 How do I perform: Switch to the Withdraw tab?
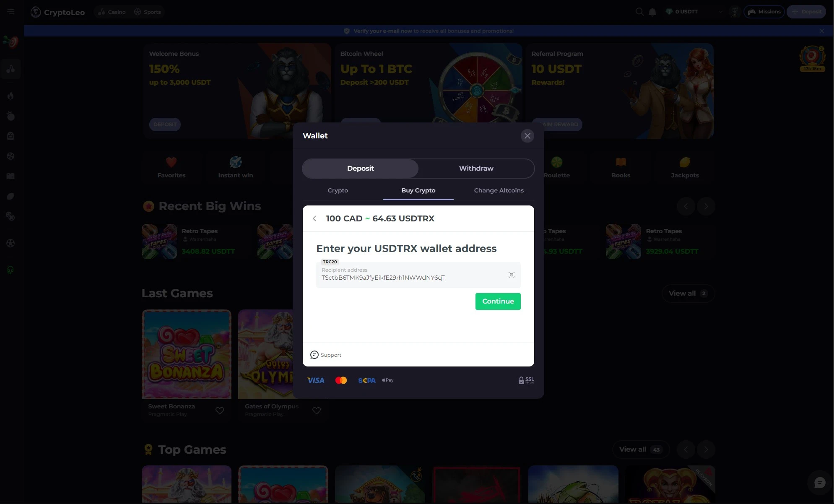476,168
